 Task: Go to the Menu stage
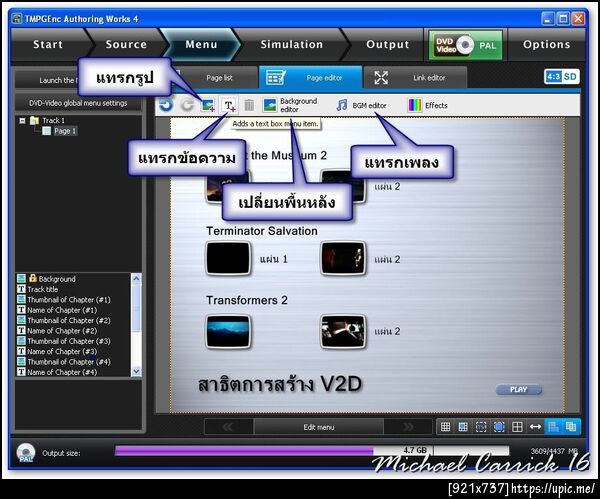tap(201, 44)
